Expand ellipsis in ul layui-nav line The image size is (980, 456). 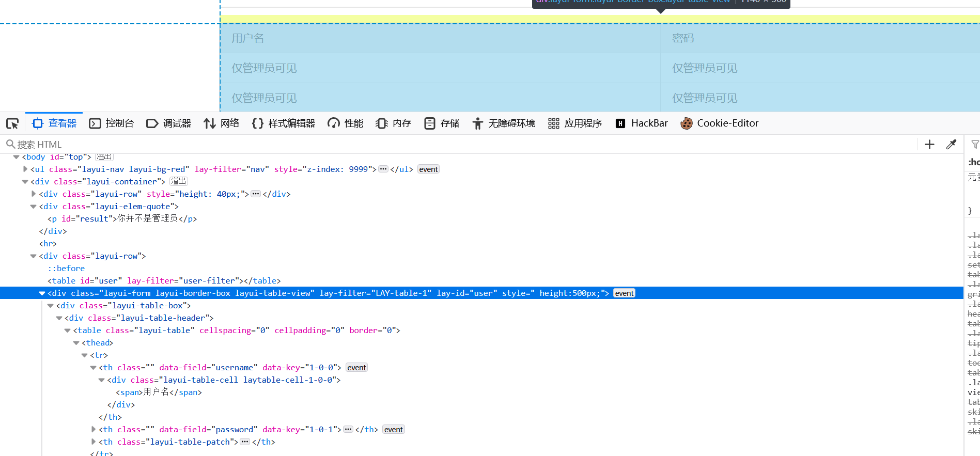click(x=383, y=169)
